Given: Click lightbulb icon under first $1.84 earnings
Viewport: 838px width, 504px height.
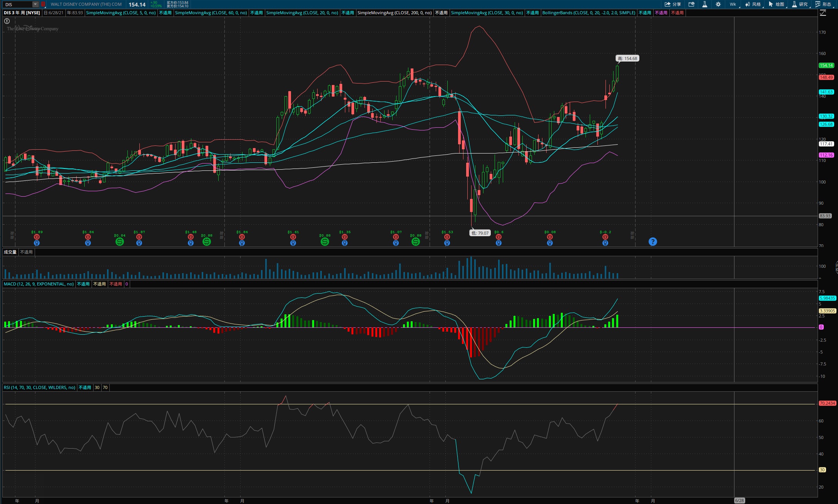Looking at the screenshot, I should tap(88, 243).
